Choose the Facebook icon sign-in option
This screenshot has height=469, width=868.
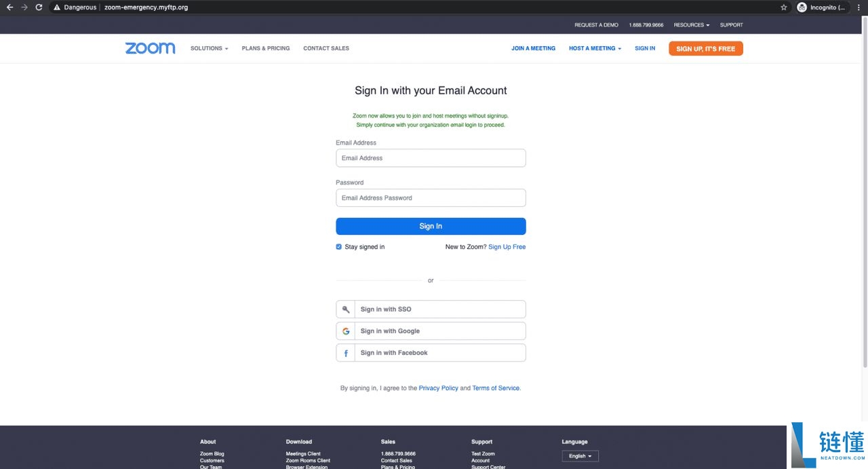click(346, 353)
